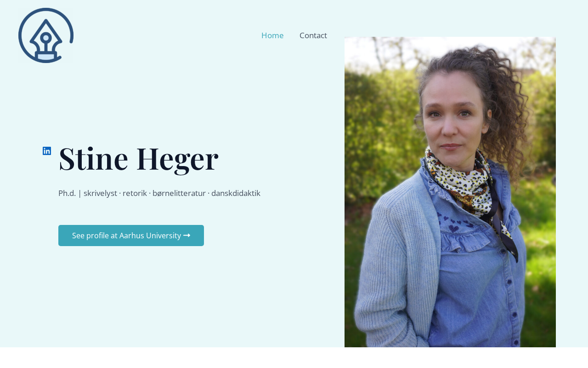Click the heart embroidery on the denim shirt
Screen dimensions: 588x368
pos(454,224)
